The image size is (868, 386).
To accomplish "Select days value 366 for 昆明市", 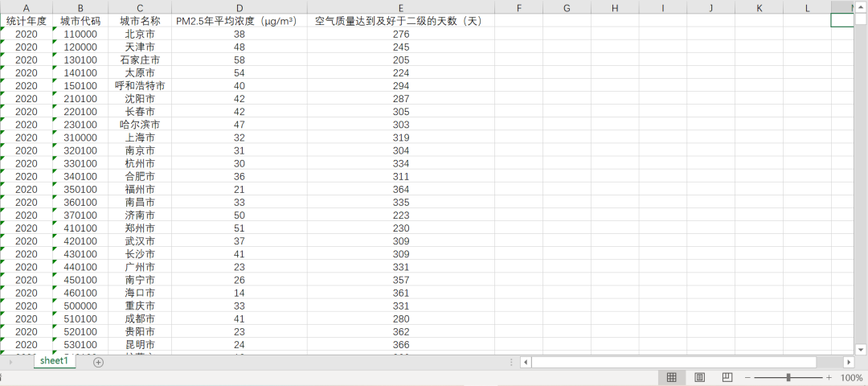I will 401,344.
